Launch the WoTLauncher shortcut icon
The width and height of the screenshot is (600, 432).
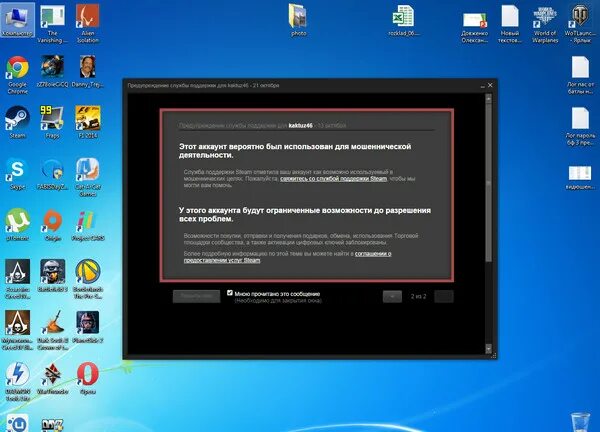coord(580,24)
